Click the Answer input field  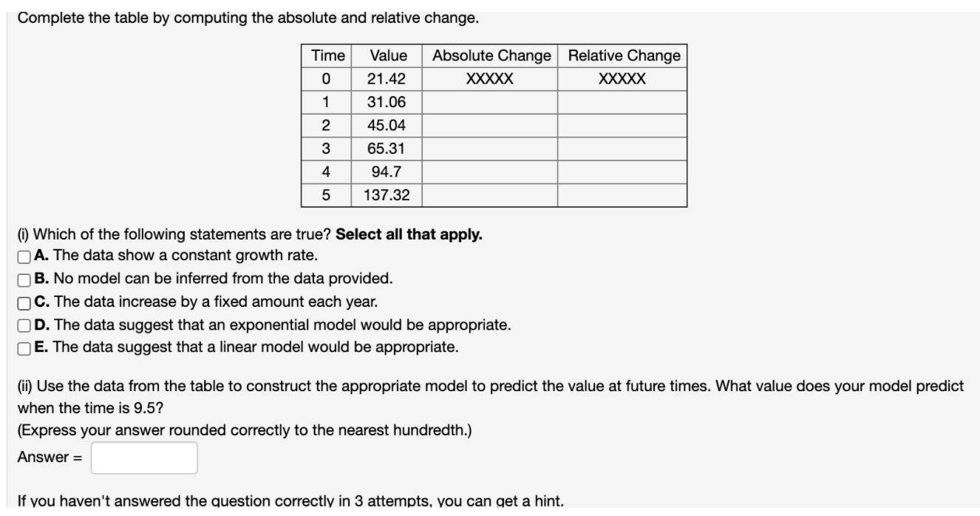click(x=143, y=457)
